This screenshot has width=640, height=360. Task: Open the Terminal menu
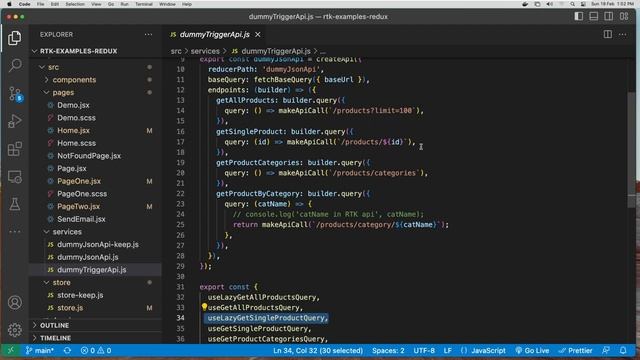(144, 4)
